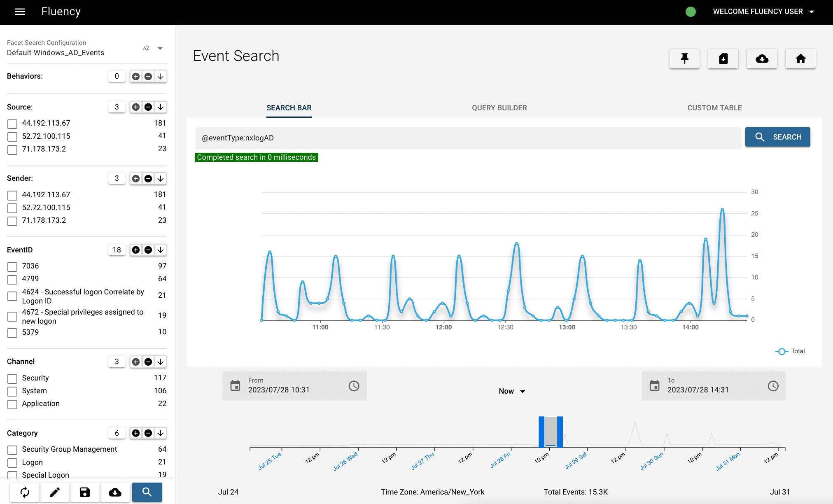Click save disk icon in bottom toolbar
The image size is (833, 504).
[85, 492]
